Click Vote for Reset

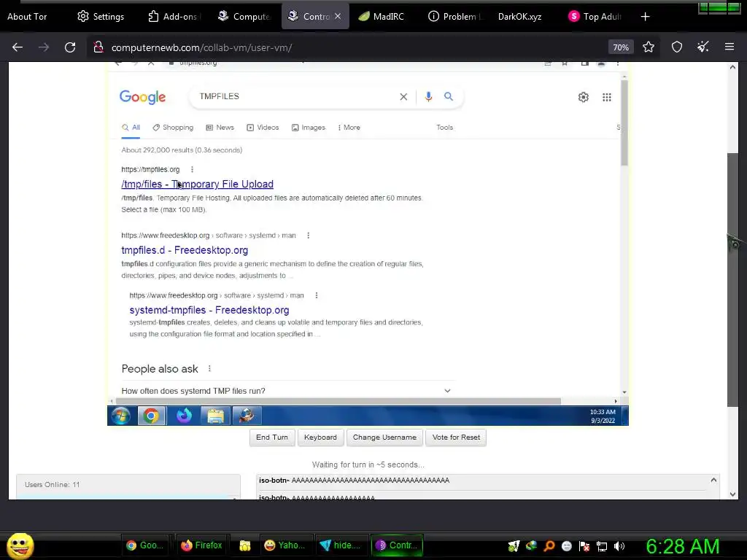pos(456,437)
